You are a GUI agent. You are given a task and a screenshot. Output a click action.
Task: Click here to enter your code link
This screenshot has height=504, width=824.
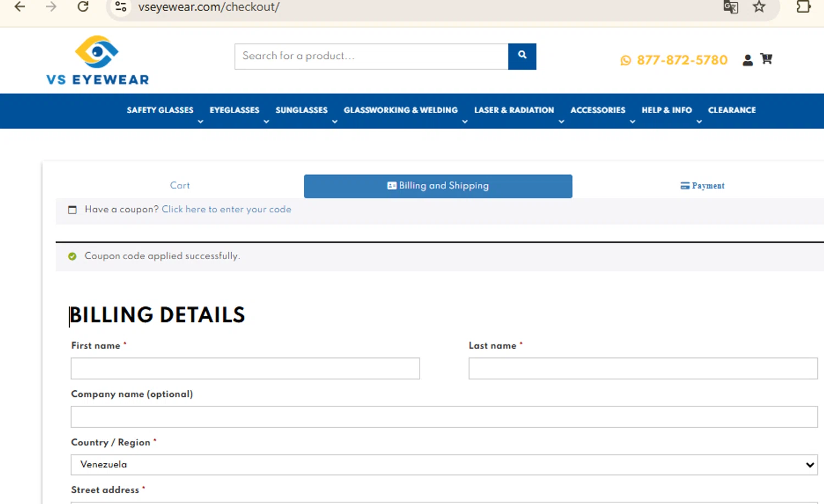pyautogui.click(x=226, y=209)
